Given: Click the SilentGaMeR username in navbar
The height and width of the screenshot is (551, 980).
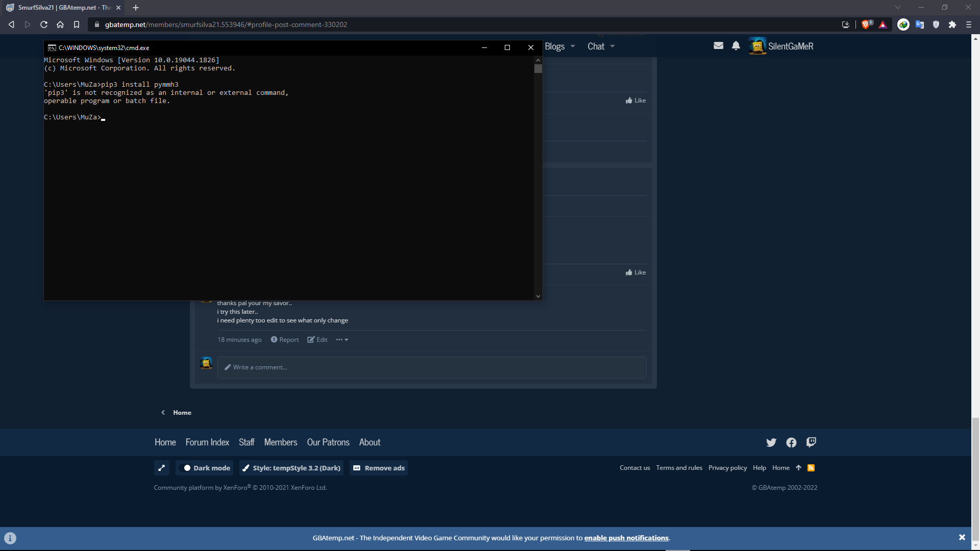Looking at the screenshot, I should 791,46.
